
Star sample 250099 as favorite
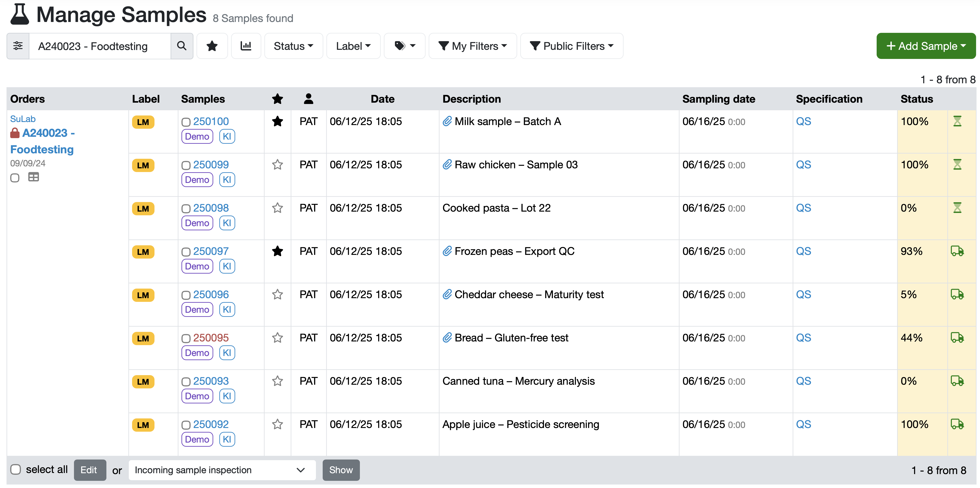click(x=277, y=165)
